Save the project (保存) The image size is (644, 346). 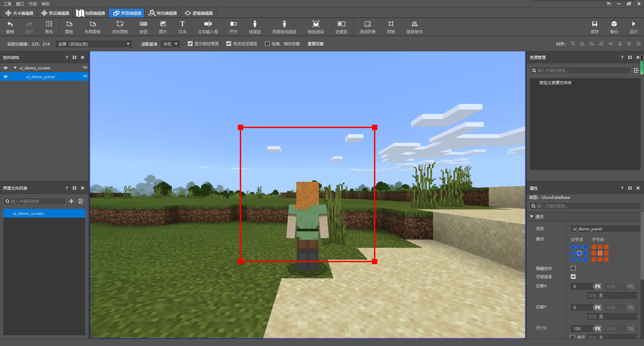pos(595,27)
